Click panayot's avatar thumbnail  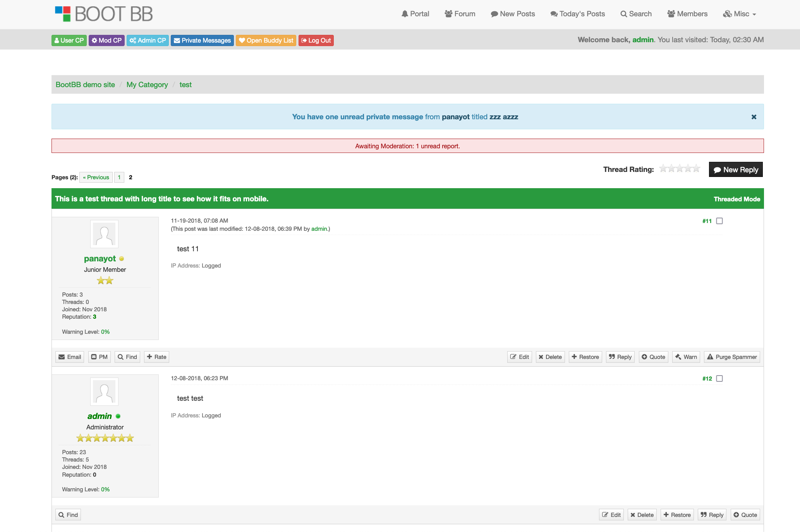pyautogui.click(x=104, y=234)
